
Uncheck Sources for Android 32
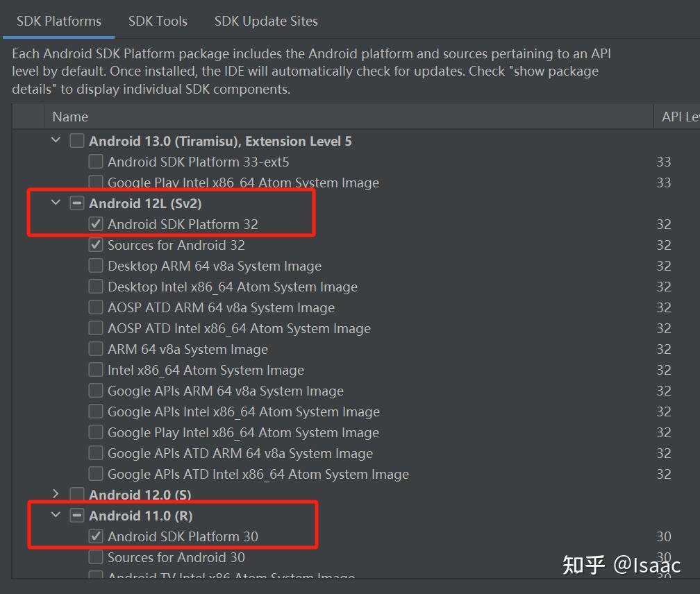click(x=95, y=244)
